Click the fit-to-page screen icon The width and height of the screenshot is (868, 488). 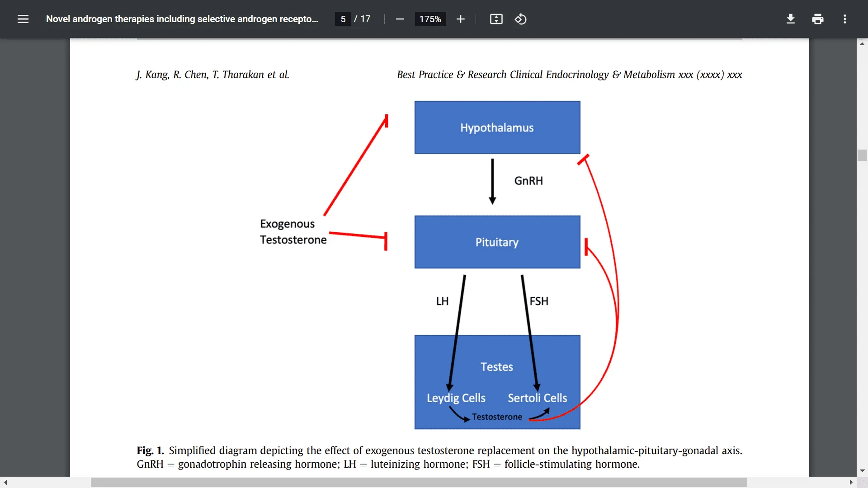pos(495,19)
